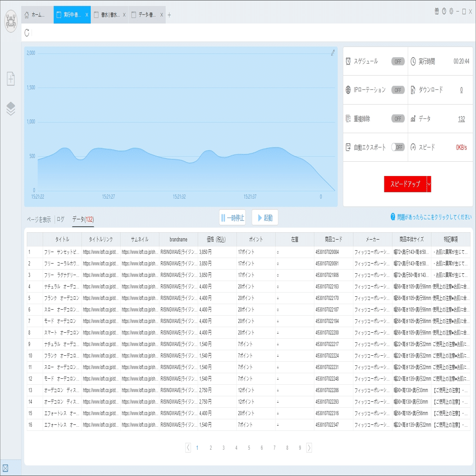Go to next page with right chevron

[309, 447]
